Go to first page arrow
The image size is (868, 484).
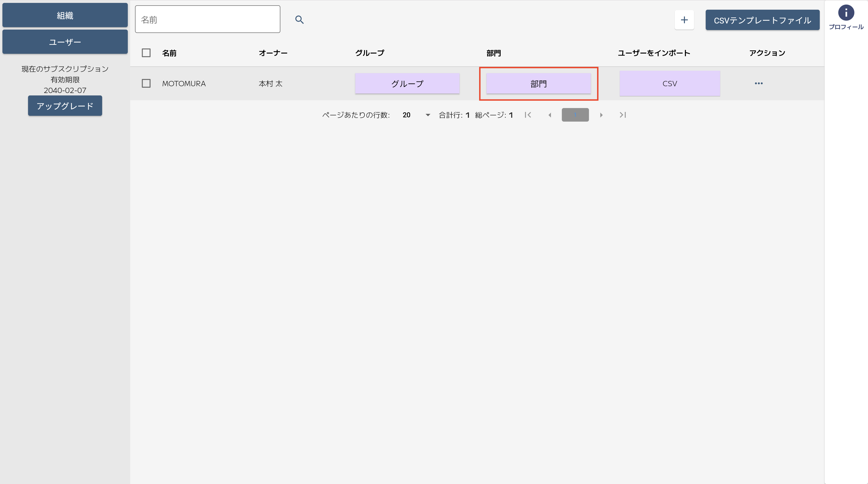pyautogui.click(x=528, y=115)
